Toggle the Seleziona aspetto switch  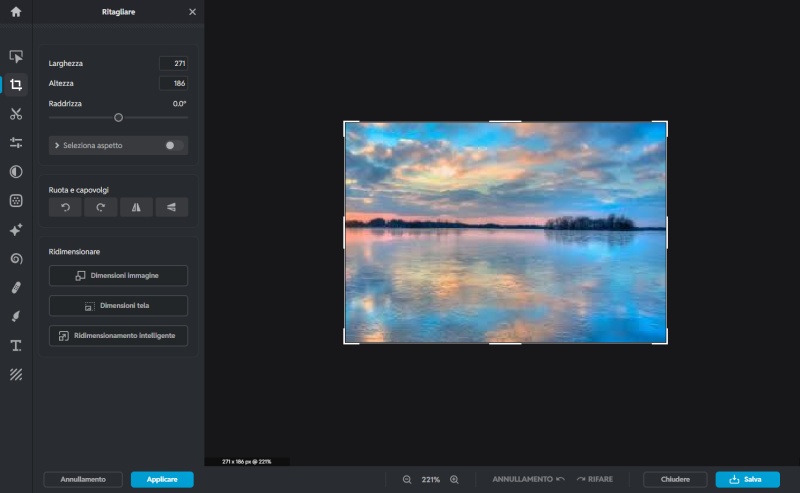coord(173,145)
